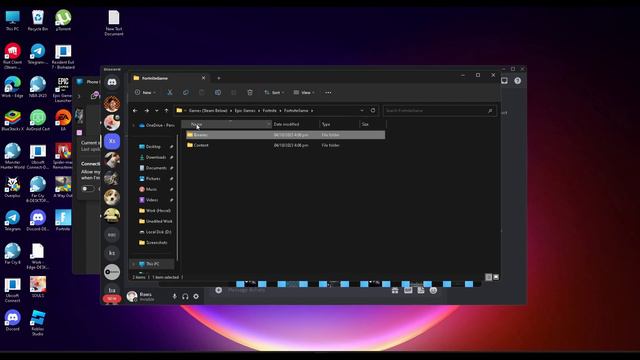640x360 pixels.
Task: Click the Fortnite breadcrumb in address bar
Action: click(x=269, y=111)
